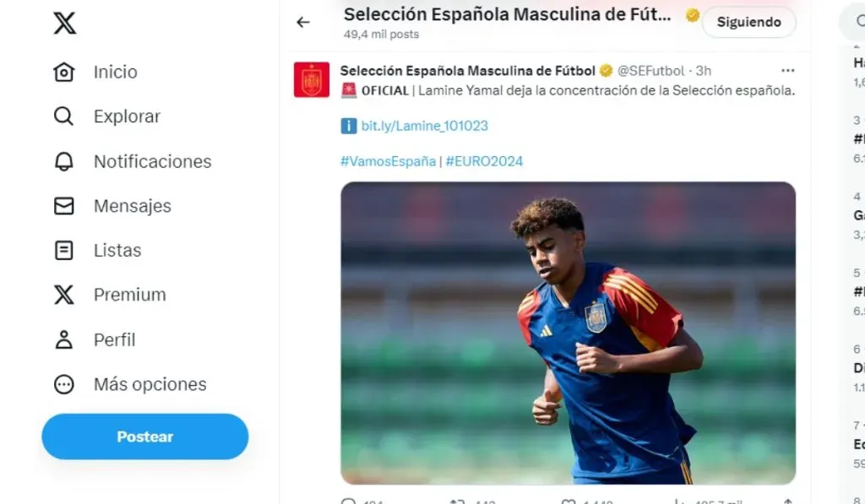Open Notificaciones bell icon

pyautogui.click(x=64, y=161)
